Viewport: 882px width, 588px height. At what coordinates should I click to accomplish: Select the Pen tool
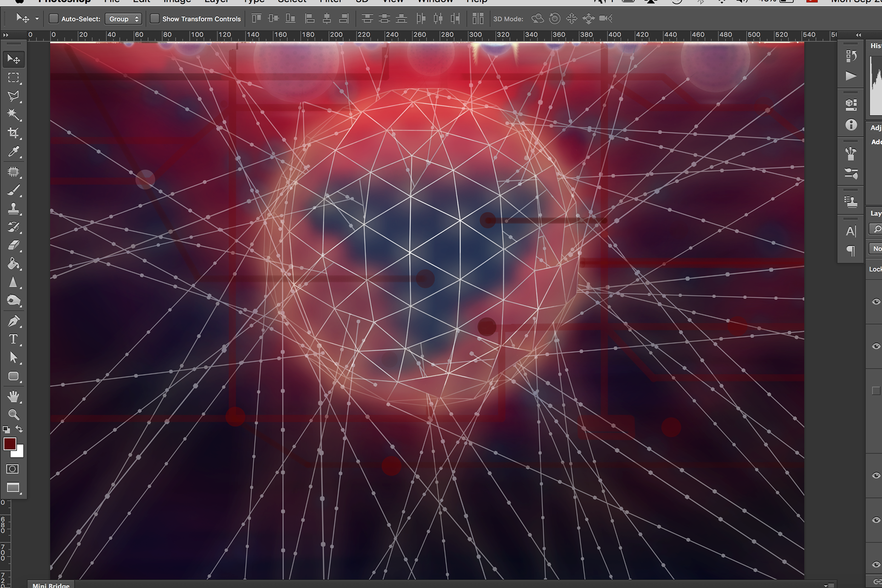coord(13,321)
